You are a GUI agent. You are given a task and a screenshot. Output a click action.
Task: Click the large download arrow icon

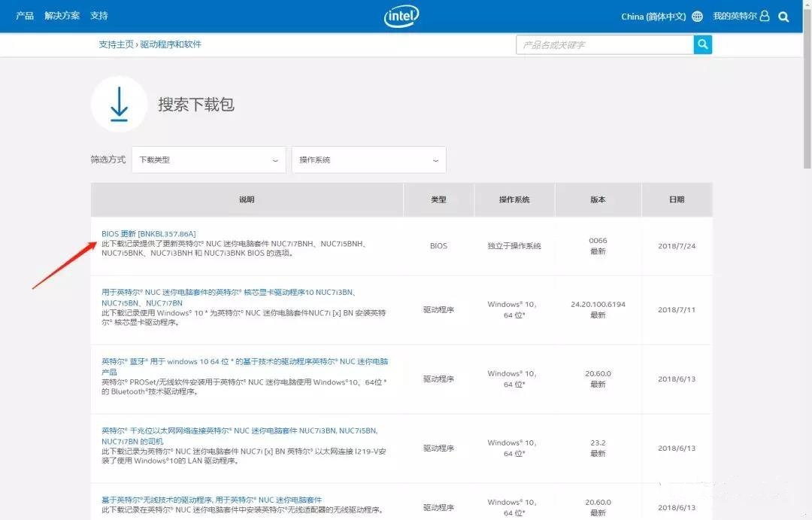pos(119,104)
